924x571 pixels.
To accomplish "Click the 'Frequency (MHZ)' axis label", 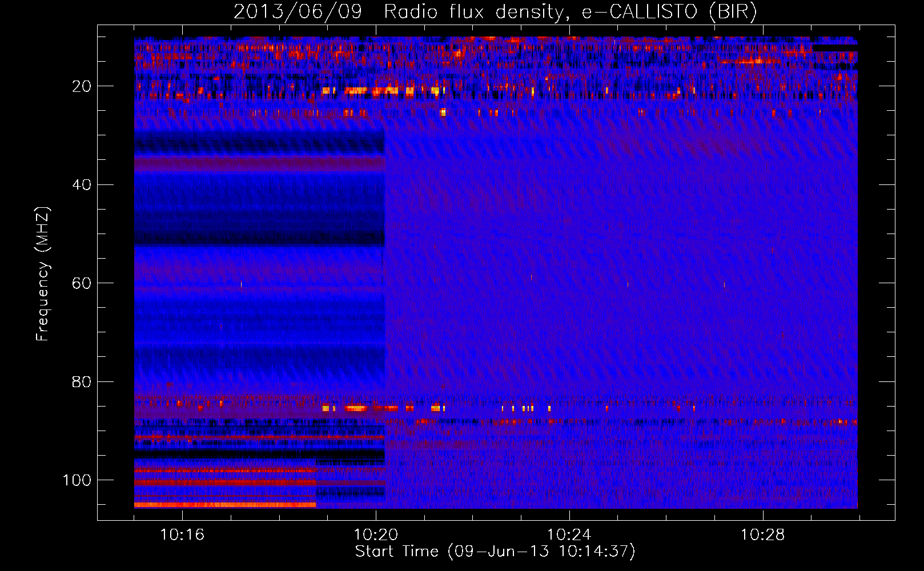I will click(x=43, y=274).
